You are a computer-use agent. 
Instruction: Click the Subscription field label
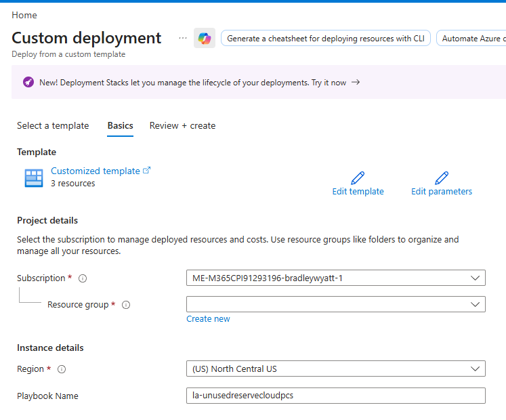41,278
